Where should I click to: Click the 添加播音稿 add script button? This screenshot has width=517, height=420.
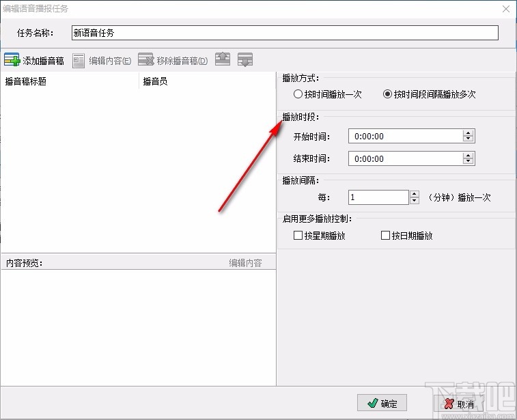[34, 60]
